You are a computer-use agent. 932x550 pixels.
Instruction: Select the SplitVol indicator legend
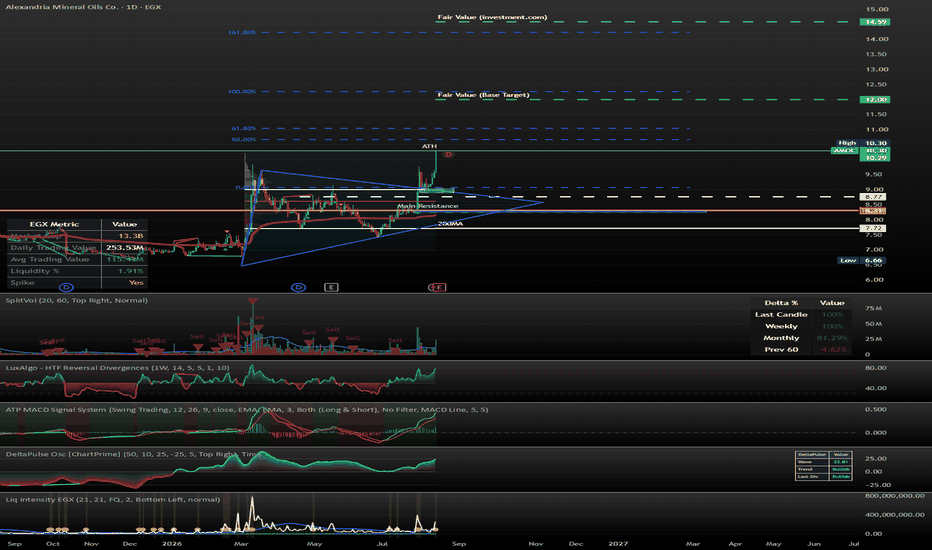click(x=77, y=300)
